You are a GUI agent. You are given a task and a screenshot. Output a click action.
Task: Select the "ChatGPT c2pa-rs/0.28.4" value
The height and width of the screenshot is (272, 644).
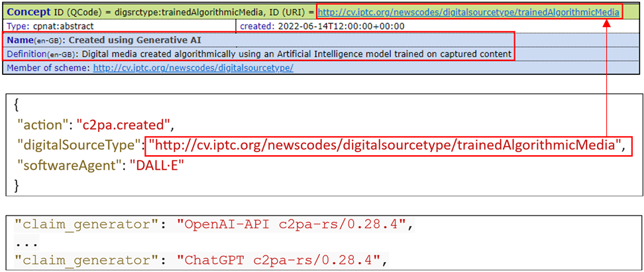280,259
